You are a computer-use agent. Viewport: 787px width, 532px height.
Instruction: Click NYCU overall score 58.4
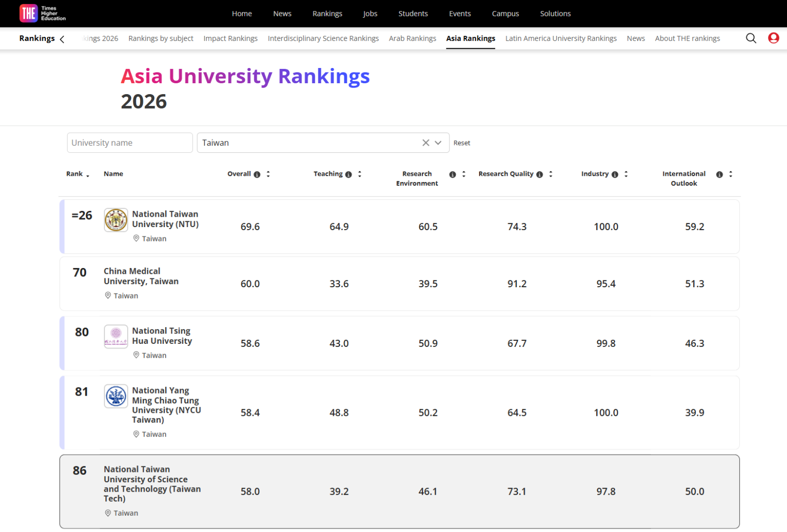click(250, 413)
